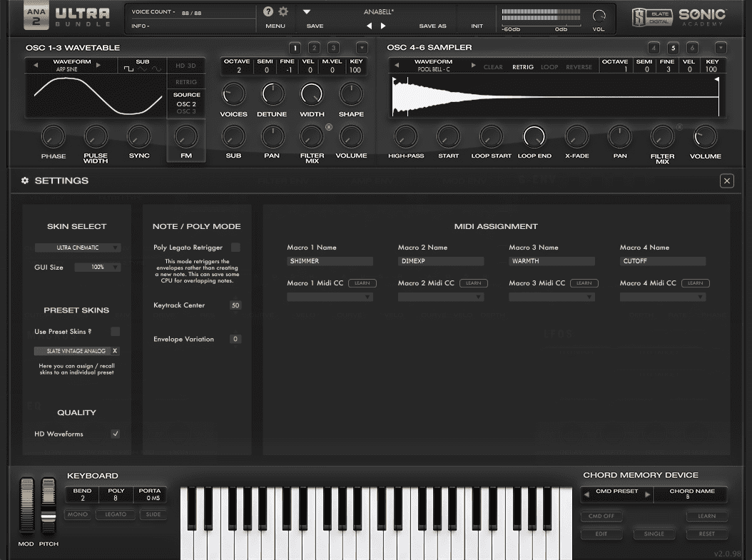Screen dimensions: 752x560
Task: Go to previous CMD preset arrow
Action: [586, 494]
